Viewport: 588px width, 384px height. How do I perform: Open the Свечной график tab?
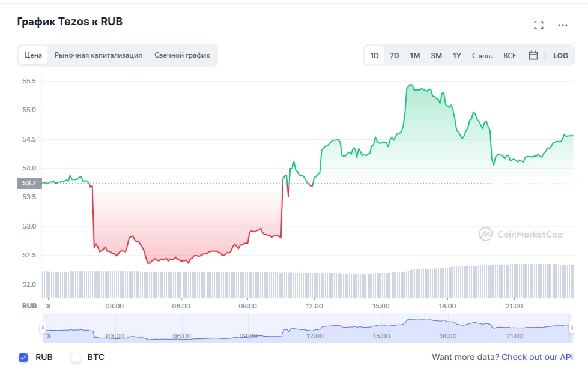[x=182, y=55]
